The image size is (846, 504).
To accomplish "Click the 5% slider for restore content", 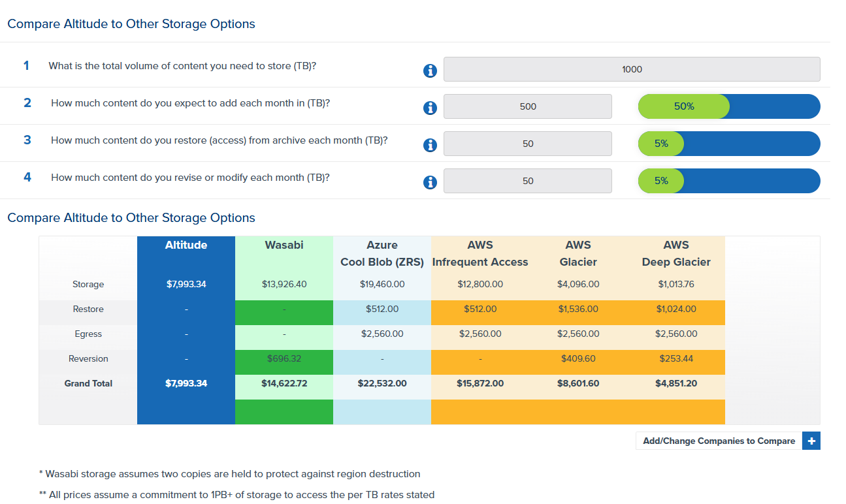I will tap(661, 144).
